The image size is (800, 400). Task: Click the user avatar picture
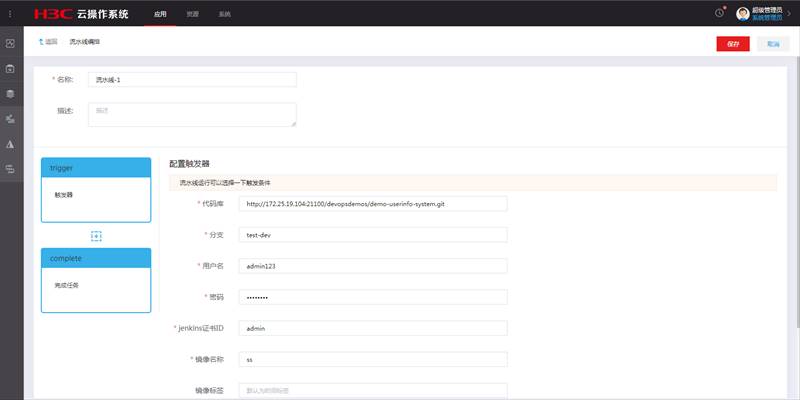[742, 14]
